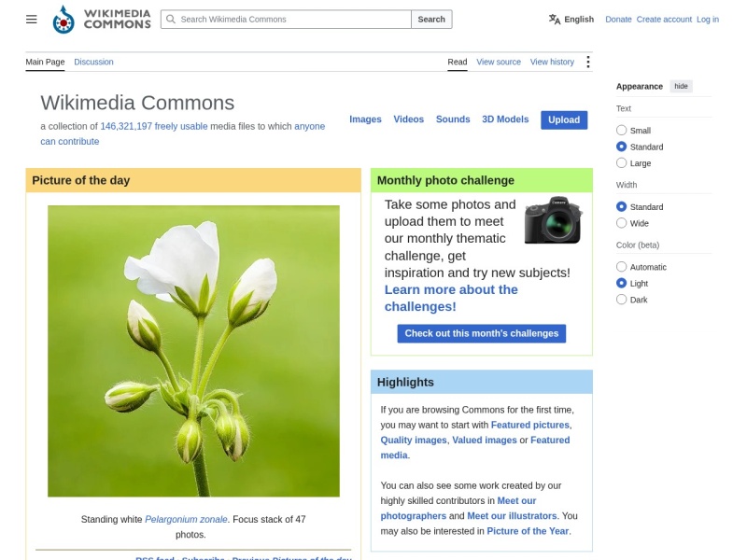This screenshot has height=560, width=747.
Task: Click the Monthly photo challenge heading
Action: 445,180
